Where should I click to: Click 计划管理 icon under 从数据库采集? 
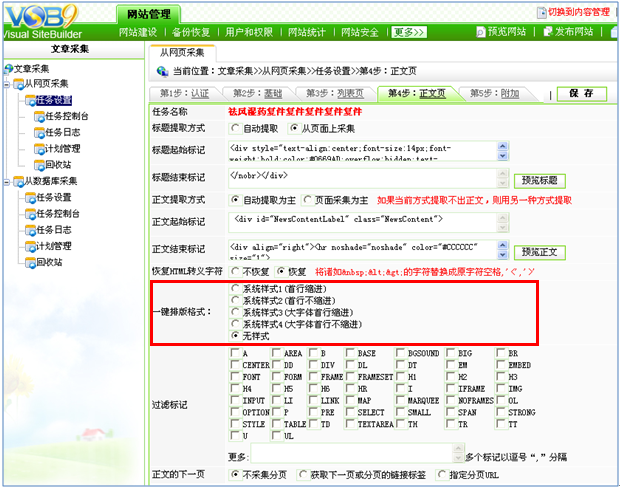click(x=30, y=246)
